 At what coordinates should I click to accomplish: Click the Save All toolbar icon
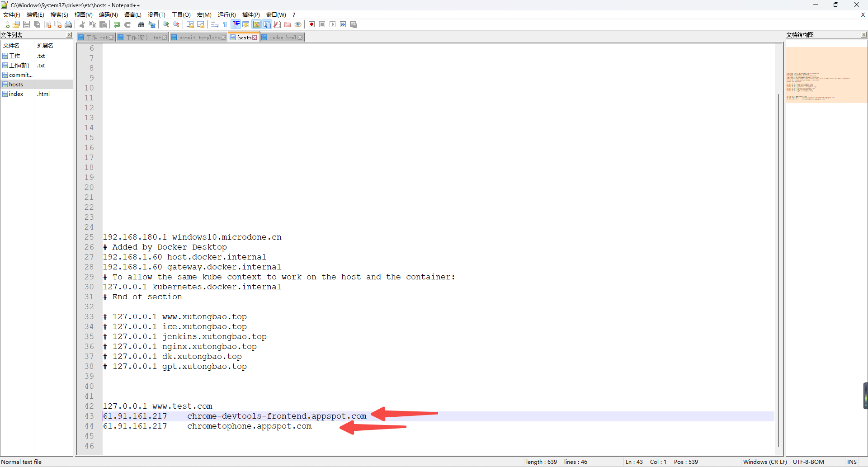click(x=37, y=24)
